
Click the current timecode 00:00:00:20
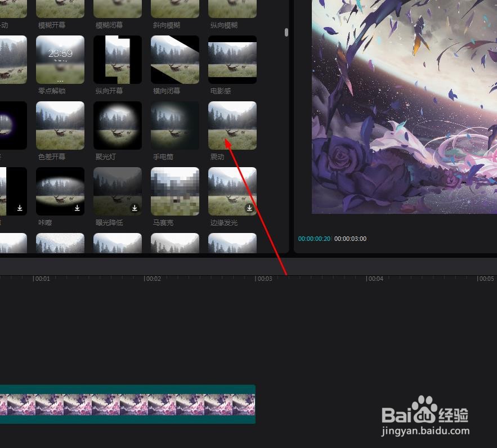click(314, 239)
